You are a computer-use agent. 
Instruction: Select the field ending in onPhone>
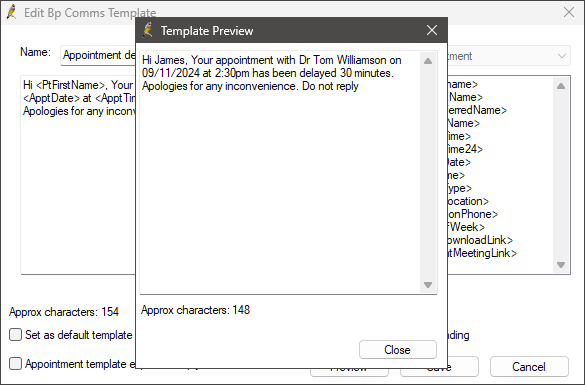click(x=473, y=214)
